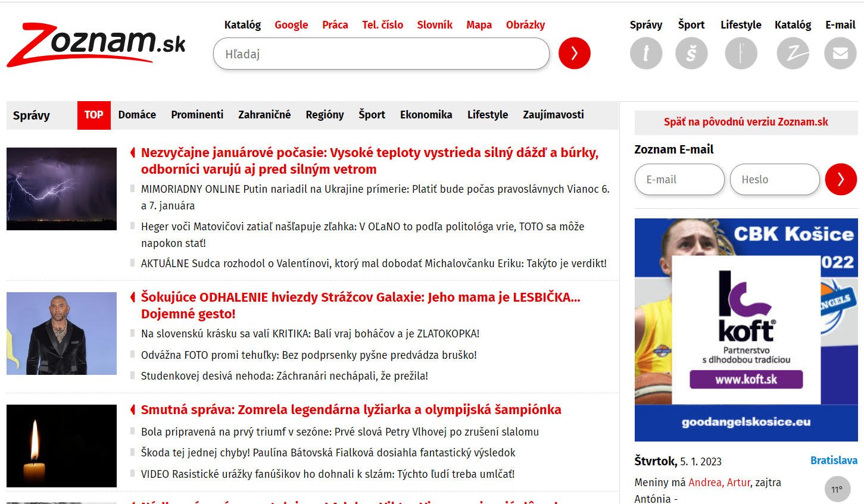Open the Lifestyle round icon
The height and width of the screenshot is (504, 864).
[741, 54]
